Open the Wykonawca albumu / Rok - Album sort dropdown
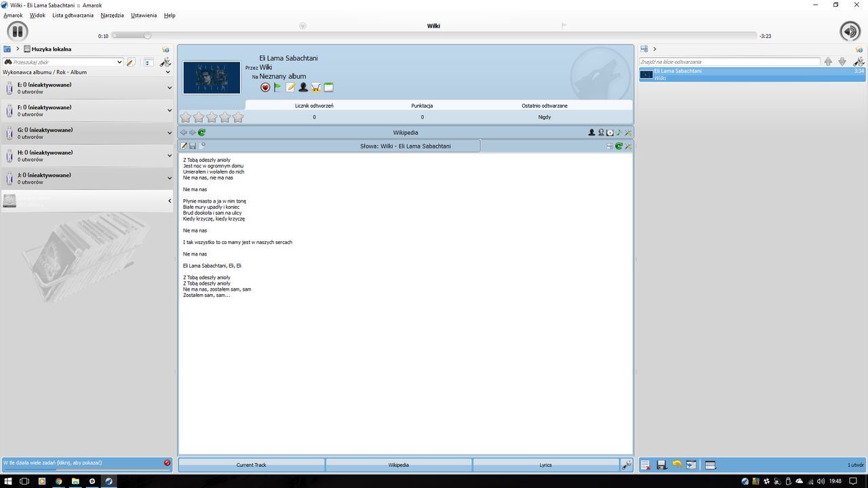Viewport: 868px width, 488px height. click(87, 72)
